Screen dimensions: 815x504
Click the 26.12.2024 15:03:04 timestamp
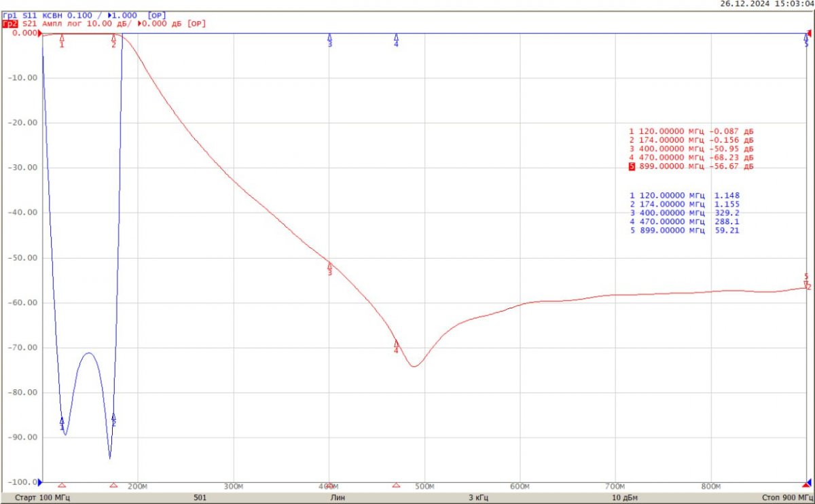766,4
